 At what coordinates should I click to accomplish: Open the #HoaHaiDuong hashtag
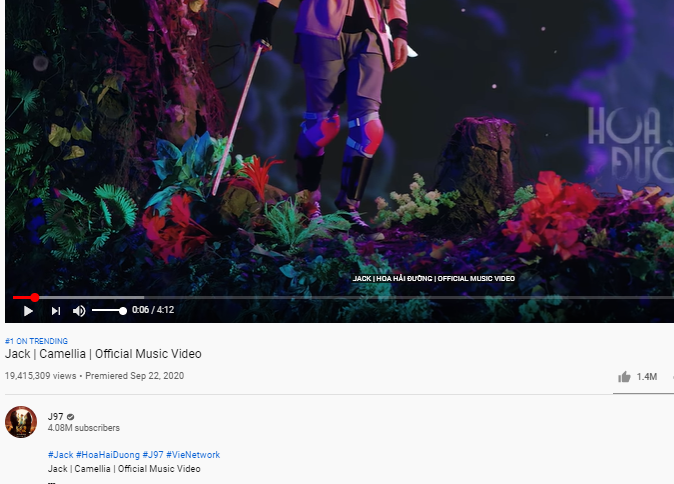(108, 455)
